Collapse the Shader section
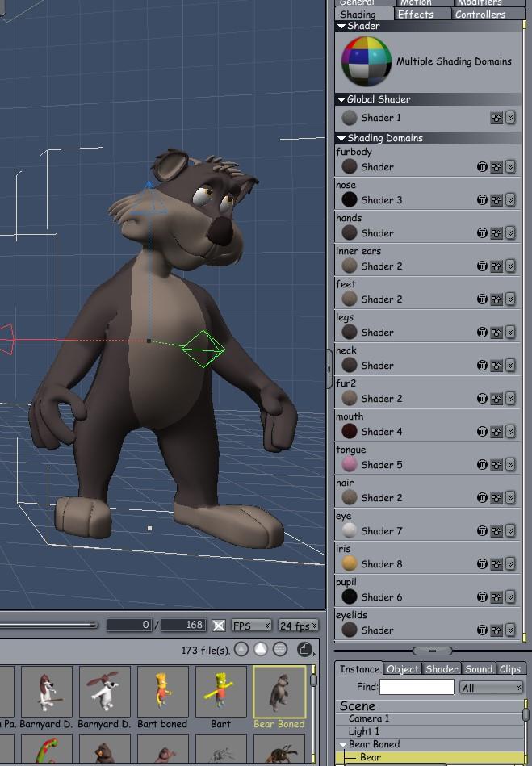The height and width of the screenshot is (766, 532). pos(341,27)
